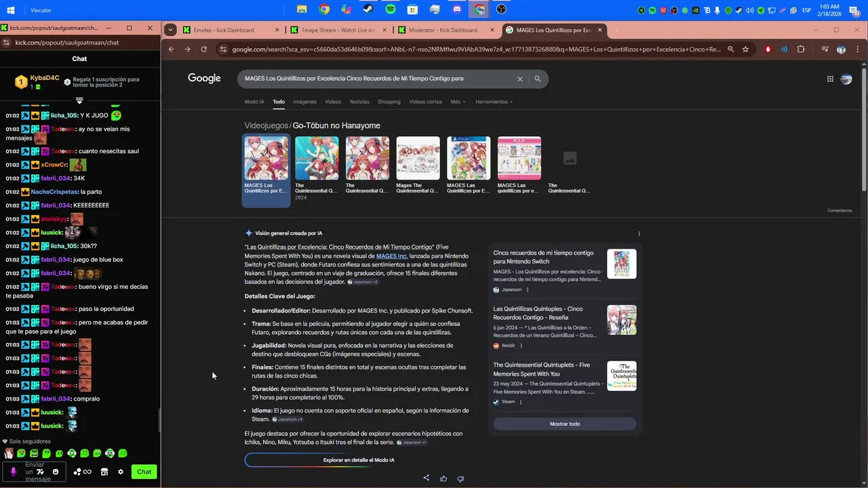Open the MAGES Inc. link
This screenshot has height=488, width=868.
pyautogui.click(x=392, y=256)
